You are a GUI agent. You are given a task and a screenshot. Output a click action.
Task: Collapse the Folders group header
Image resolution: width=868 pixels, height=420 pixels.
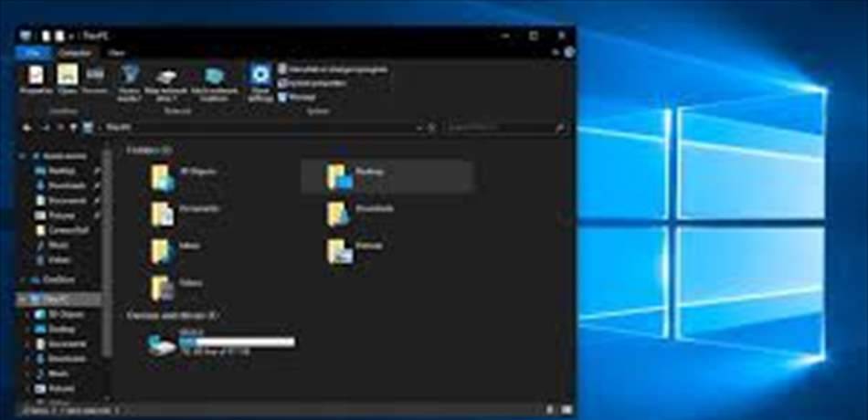pyautogui.click(x=150, y=150)
